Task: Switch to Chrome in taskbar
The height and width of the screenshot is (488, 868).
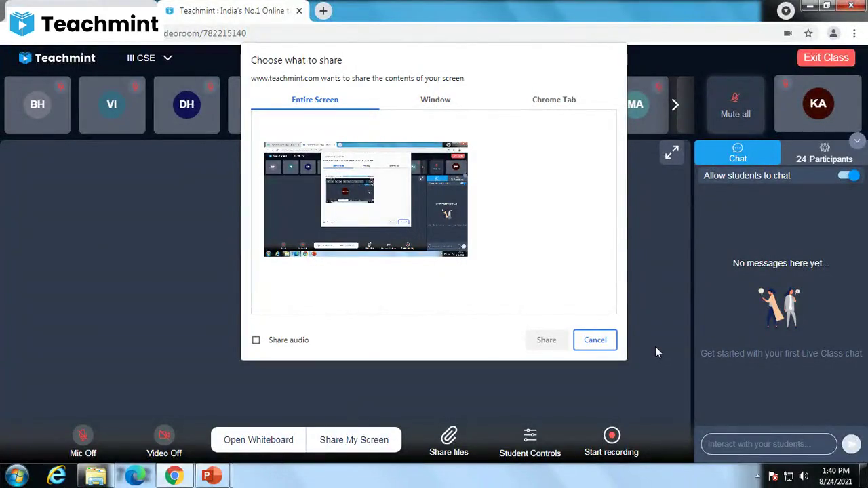Action: 174,476
